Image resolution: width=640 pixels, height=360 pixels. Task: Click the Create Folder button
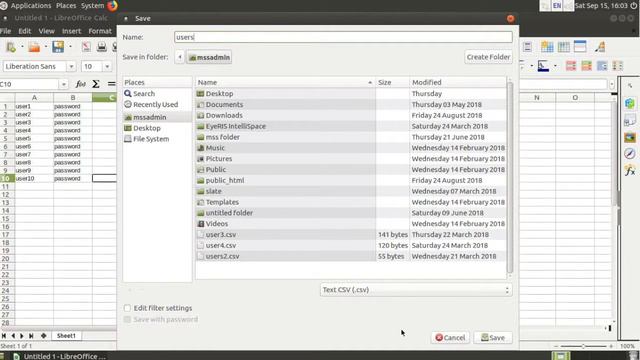click(x=488, y=57)
